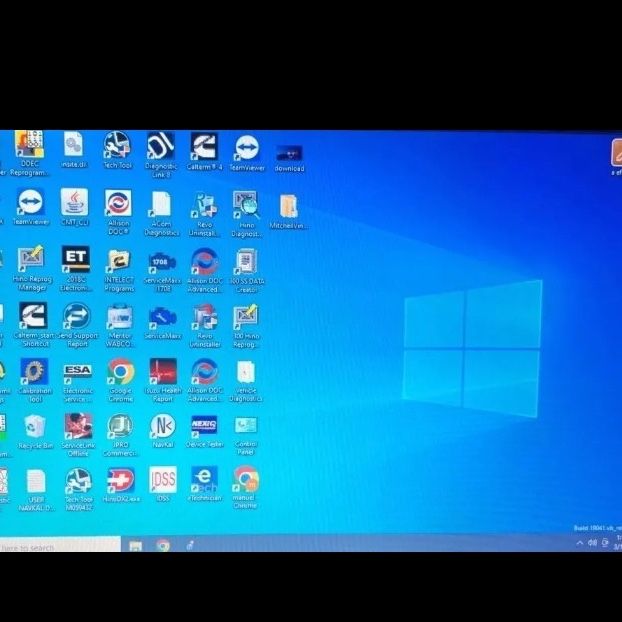622x622 pixels.
Task: Open TeamViewer icon beside CMT_CLI
Action: coord(31,207)
